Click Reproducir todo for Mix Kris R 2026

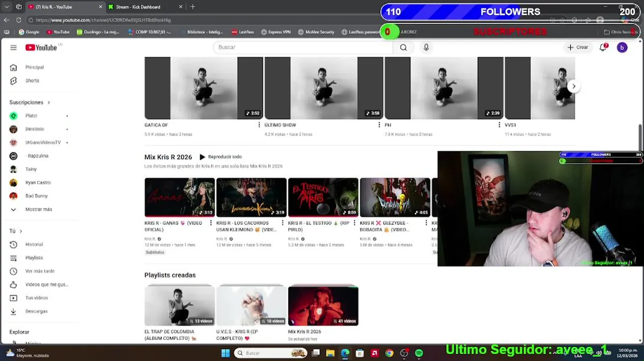pos(221,157)
